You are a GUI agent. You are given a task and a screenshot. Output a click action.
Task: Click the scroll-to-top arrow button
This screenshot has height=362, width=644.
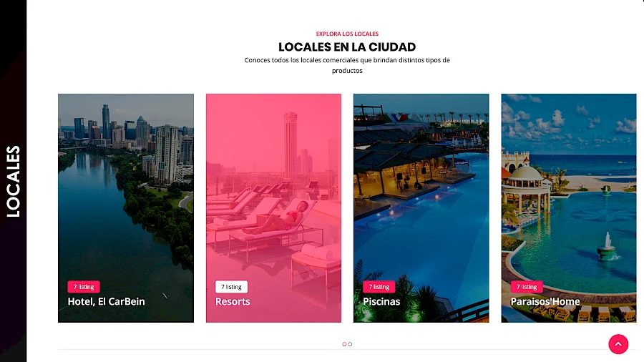[618, 344]
